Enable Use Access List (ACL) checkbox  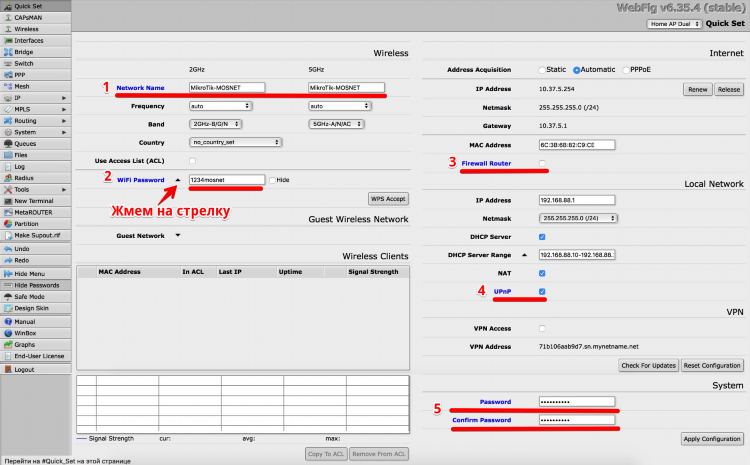pos(192,161)
